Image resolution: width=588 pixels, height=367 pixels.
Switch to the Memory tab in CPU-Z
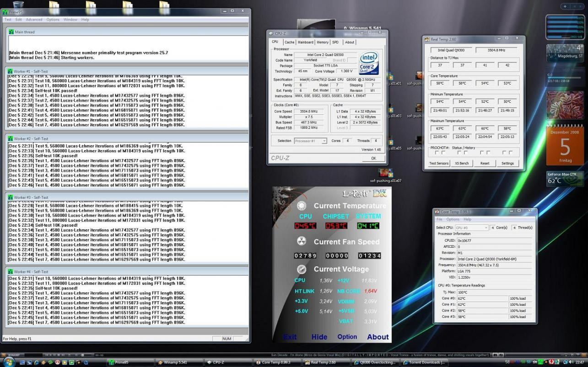pyautogui.click(x=323, y=42)
